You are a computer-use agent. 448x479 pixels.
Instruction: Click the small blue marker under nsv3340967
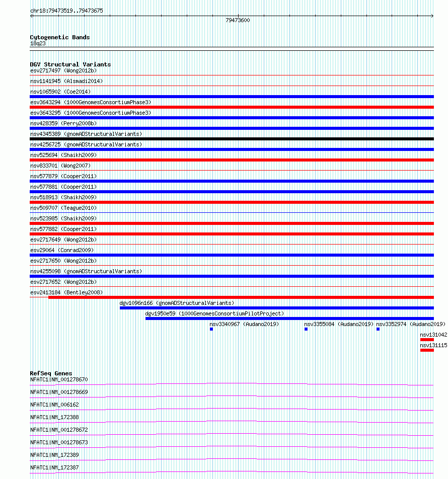click(x=211, y=329)
